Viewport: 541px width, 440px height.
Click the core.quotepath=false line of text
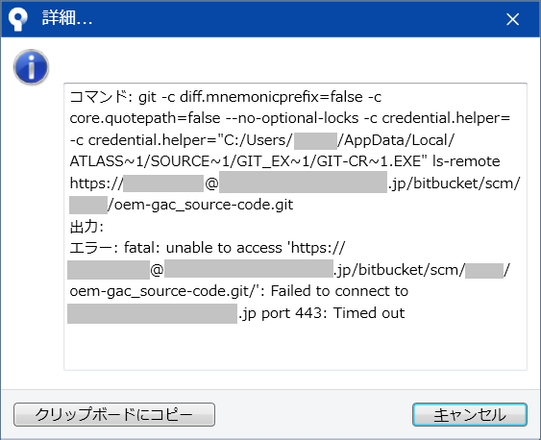coord(290,118)
